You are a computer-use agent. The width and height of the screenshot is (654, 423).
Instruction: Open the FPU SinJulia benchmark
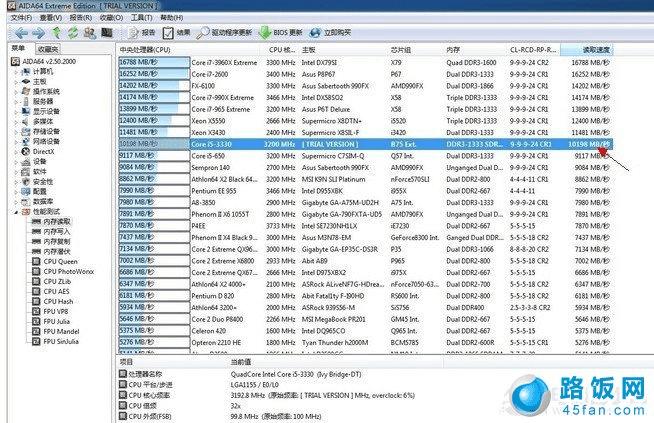[x=55, y=342]
